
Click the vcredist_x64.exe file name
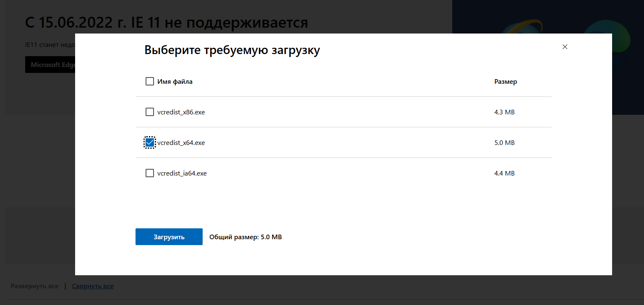(181, 143)
